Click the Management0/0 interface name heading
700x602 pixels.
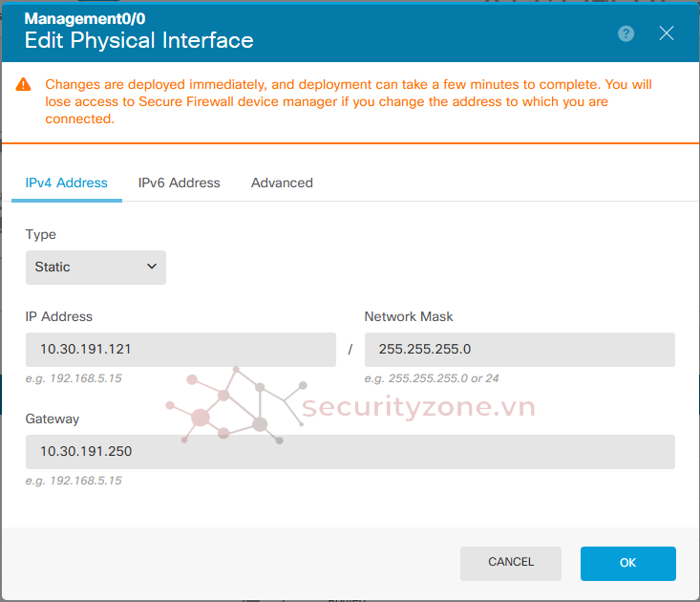(85, 18)
